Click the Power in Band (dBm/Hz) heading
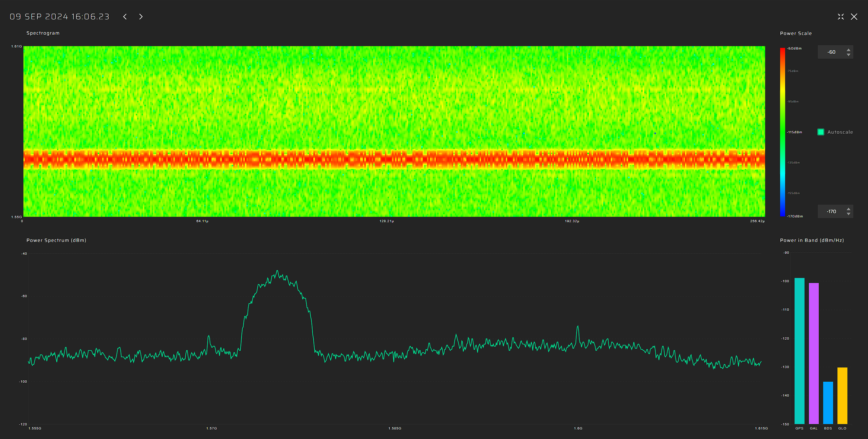This screenshot has width=868, height=439. click(x=811, y=240)
